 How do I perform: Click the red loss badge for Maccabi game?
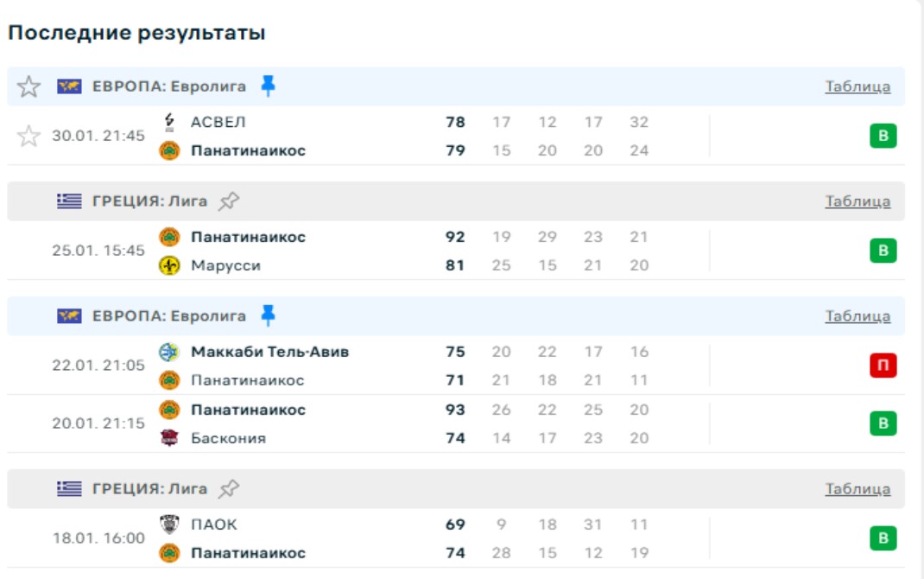pyautogui.click(x=883, y=366)
